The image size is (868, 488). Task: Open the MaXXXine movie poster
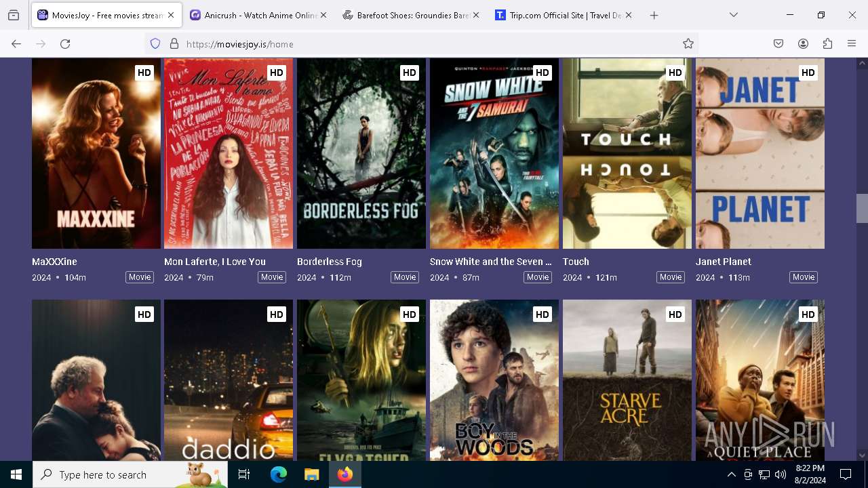coord(96,154)
